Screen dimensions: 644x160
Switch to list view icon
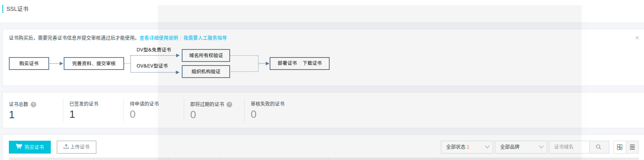coord(632,147)
